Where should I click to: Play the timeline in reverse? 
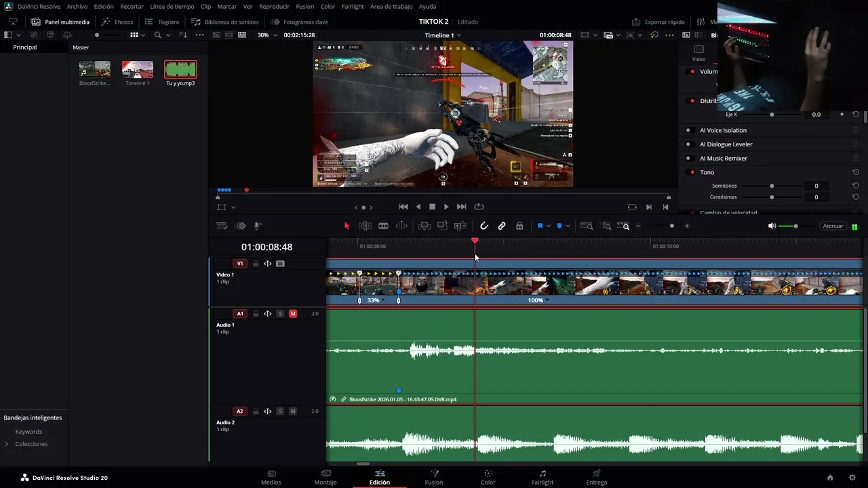coord(418,207)
